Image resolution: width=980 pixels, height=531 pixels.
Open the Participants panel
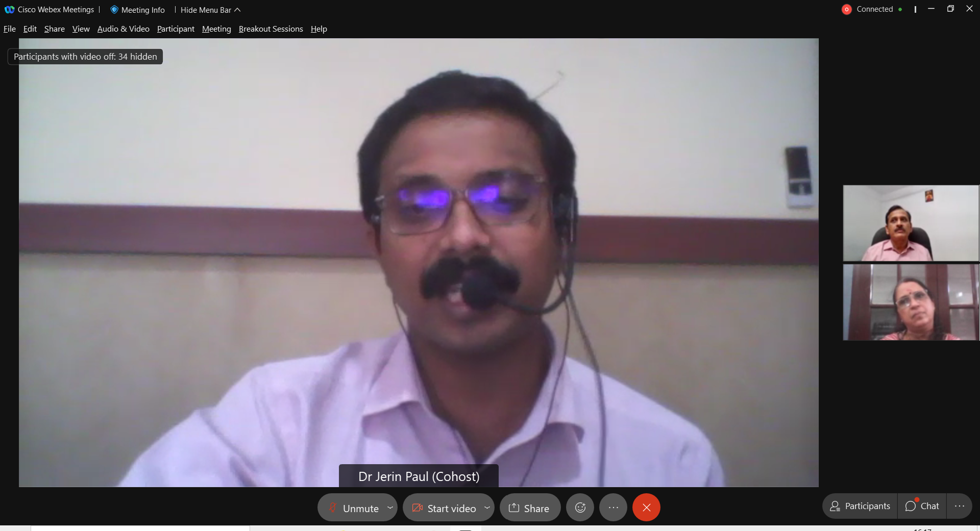(860, 506)
